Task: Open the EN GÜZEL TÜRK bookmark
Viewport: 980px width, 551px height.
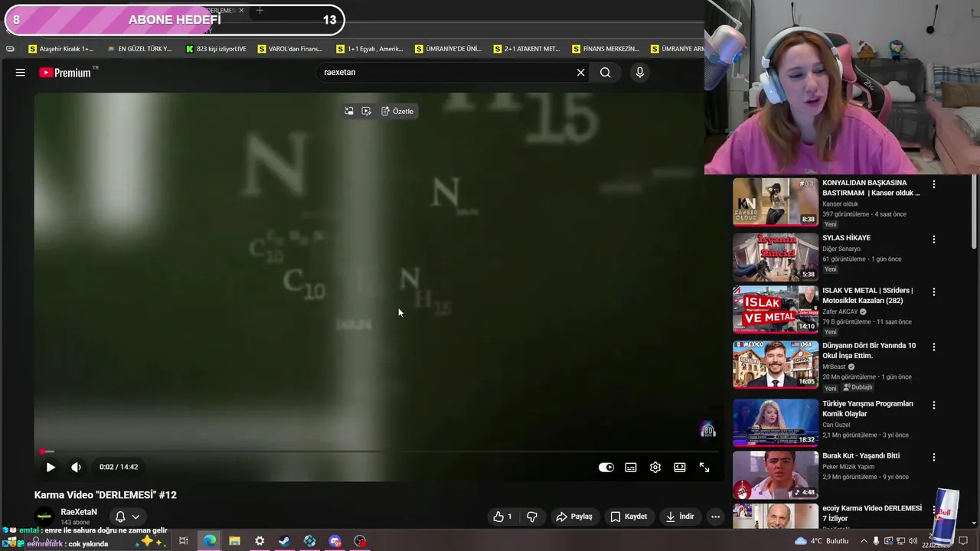Action: tap(139, 49)
